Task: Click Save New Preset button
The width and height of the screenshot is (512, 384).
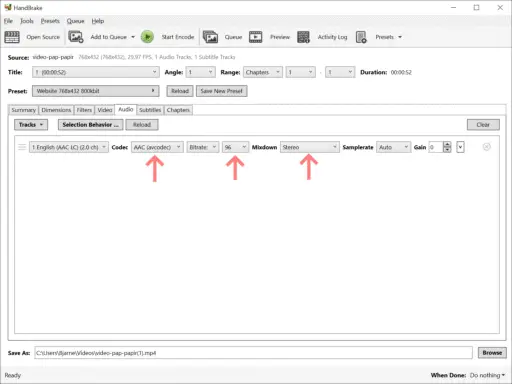Action: pyautogui.click(x=222, y=91)
